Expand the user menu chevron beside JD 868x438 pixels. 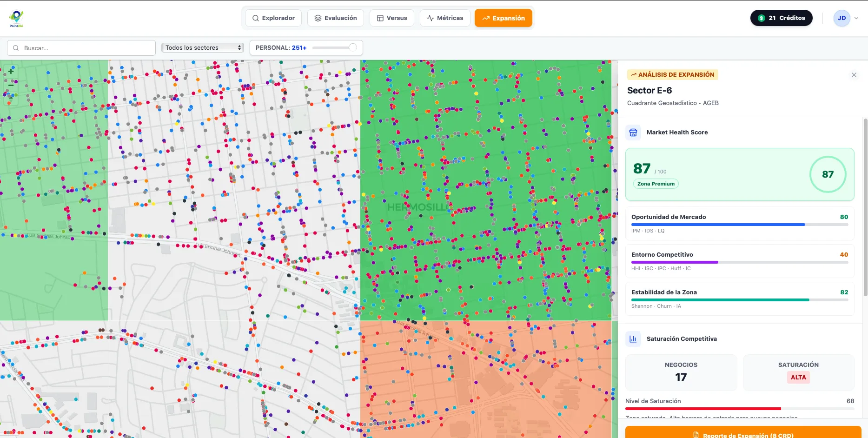point(856,18)
